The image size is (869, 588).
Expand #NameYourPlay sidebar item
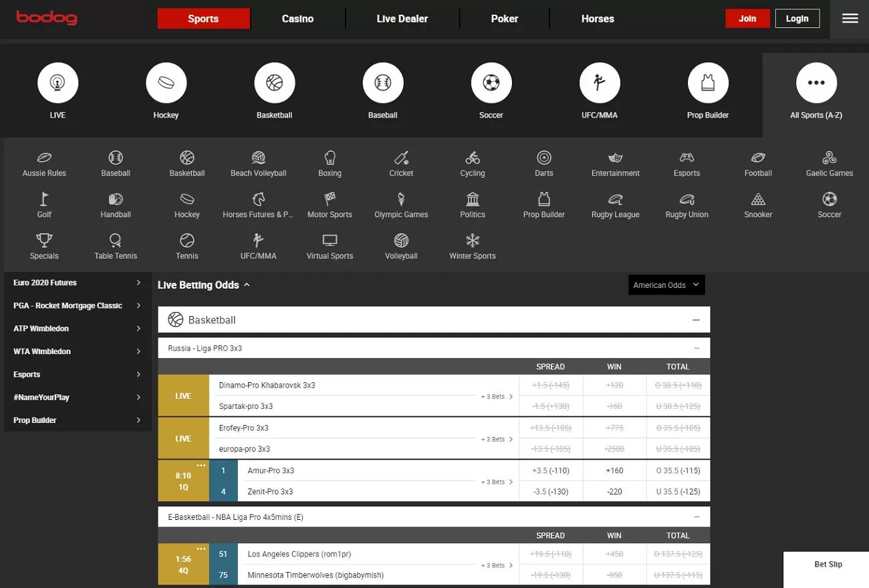(x=78, y=398)
